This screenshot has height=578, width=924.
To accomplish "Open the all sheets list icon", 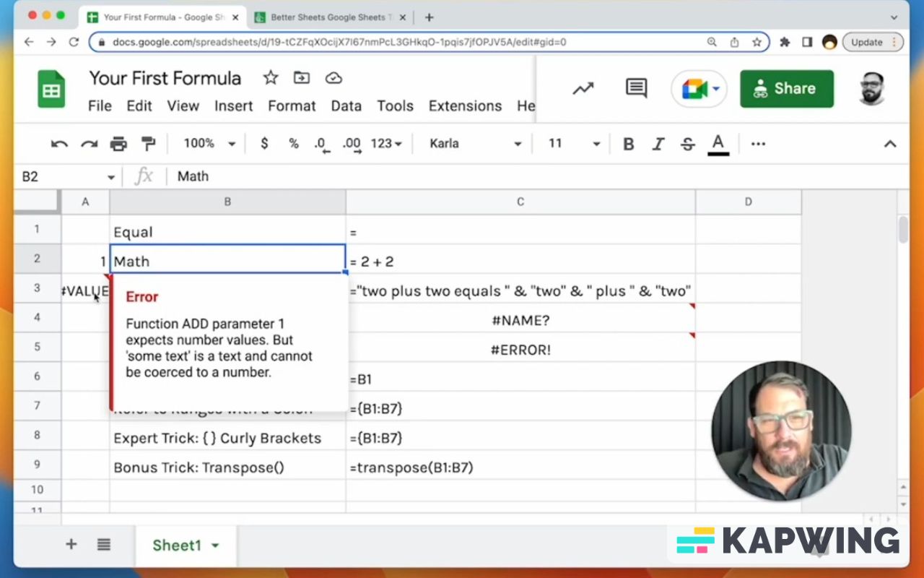I will click(x=104, y=545).
